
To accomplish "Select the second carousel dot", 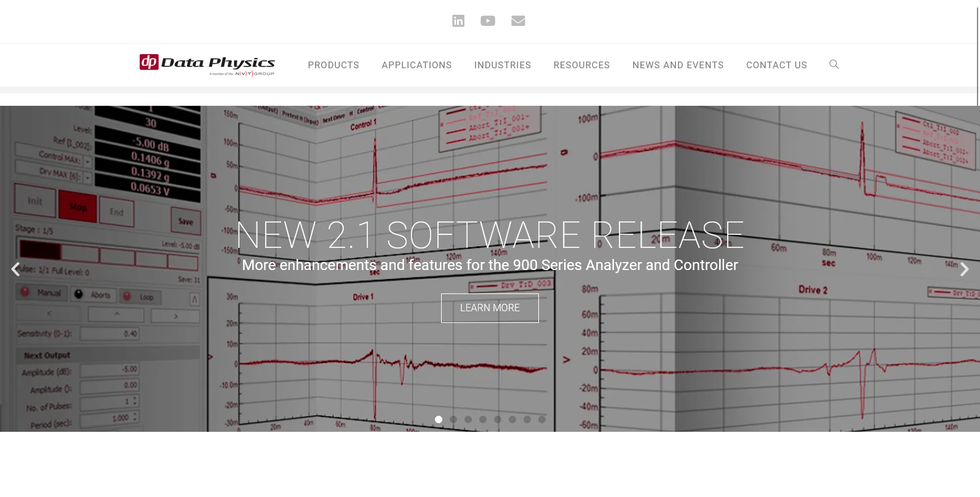I will [453, 419].
